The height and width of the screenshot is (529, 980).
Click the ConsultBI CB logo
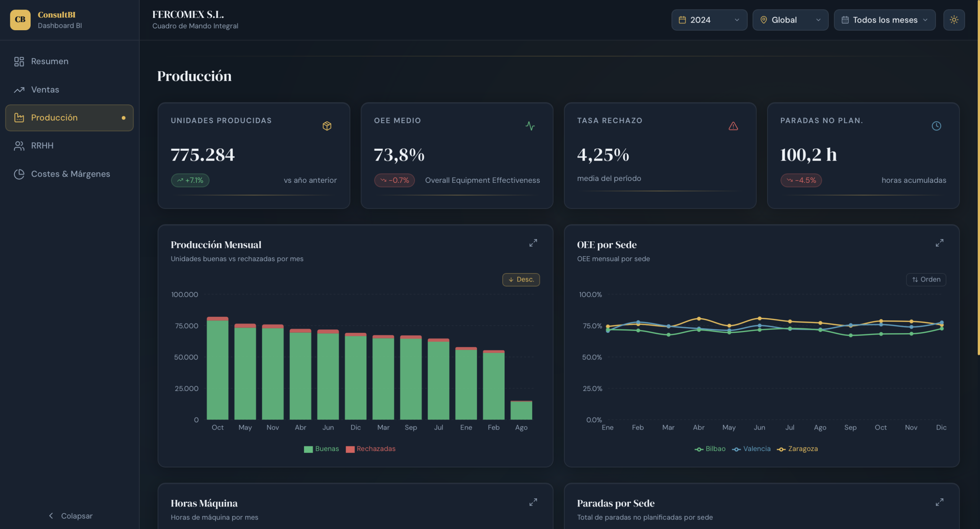tap(20, 20)
